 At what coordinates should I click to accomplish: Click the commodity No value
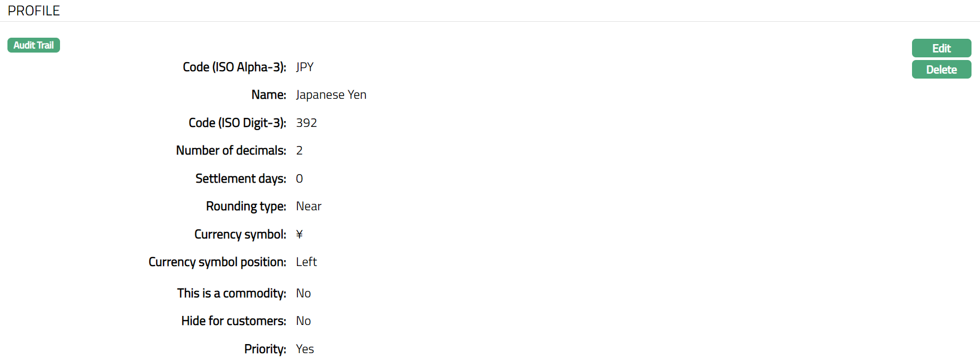coord(303,293)
